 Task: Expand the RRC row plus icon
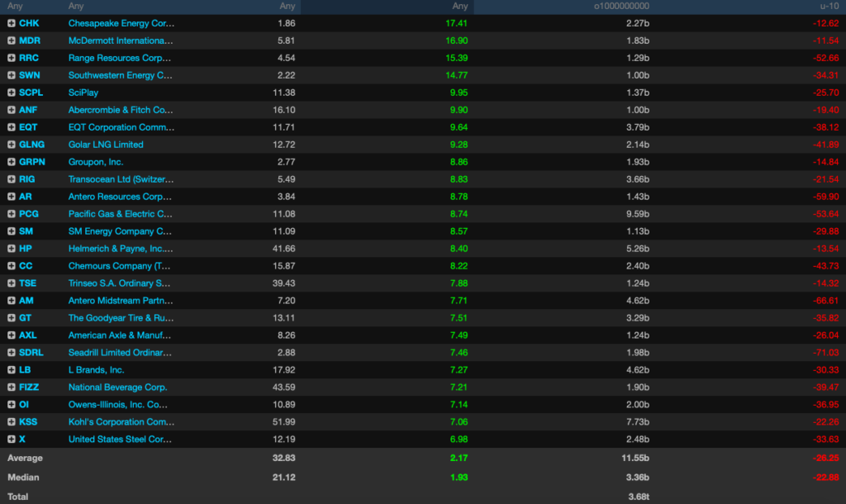pos(12,58)
